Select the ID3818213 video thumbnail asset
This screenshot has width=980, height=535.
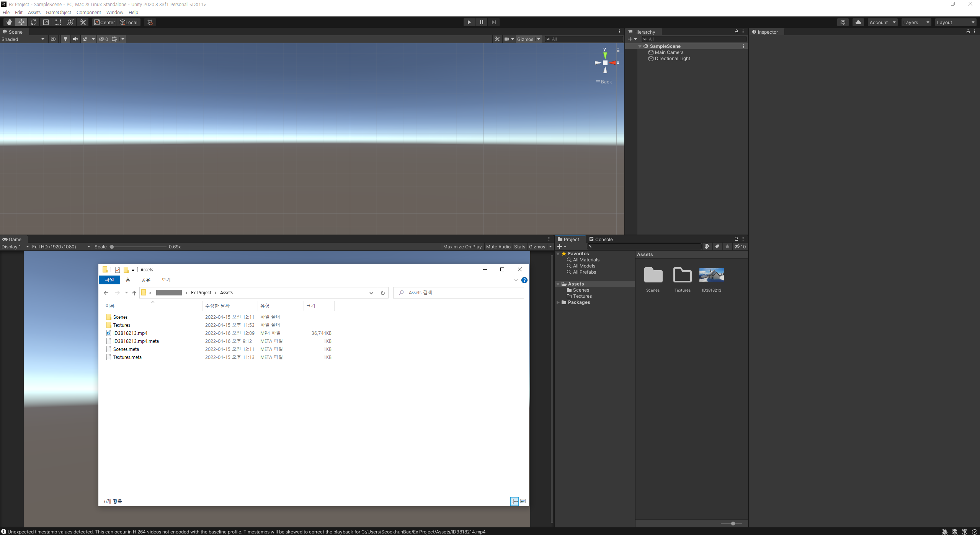pos(711,276)
